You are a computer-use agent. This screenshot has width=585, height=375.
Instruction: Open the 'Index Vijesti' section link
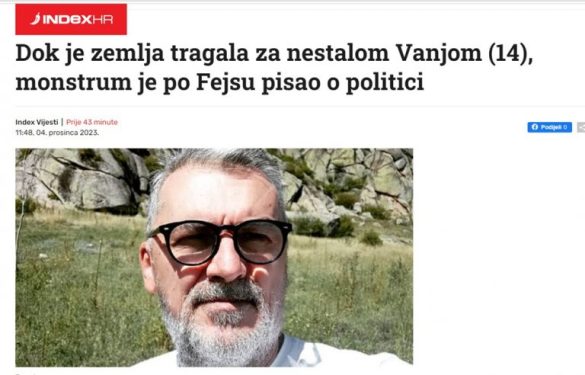[37, 122]
